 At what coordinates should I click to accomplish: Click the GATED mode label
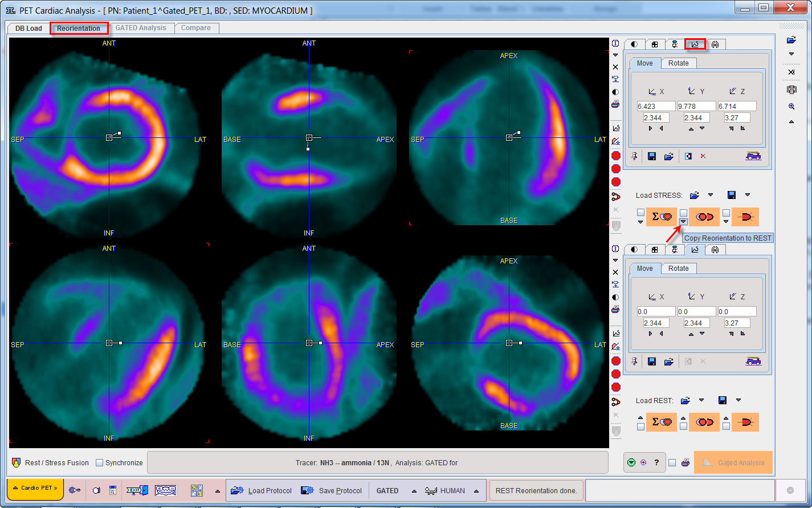click(387, 490)
